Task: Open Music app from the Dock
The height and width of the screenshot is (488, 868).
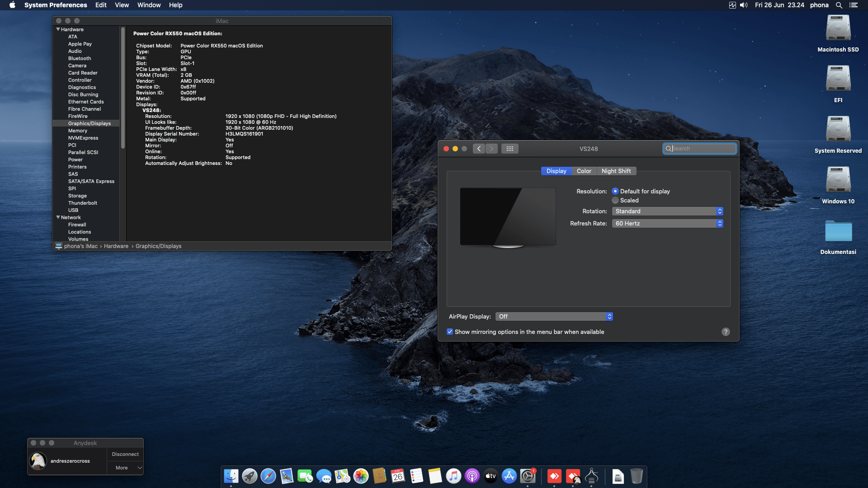Action: point(453,476)
